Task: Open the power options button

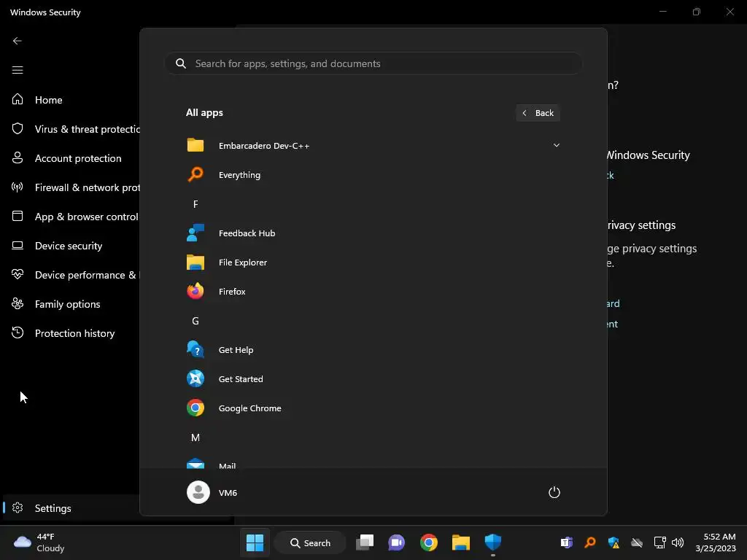Action: (554, 492)
